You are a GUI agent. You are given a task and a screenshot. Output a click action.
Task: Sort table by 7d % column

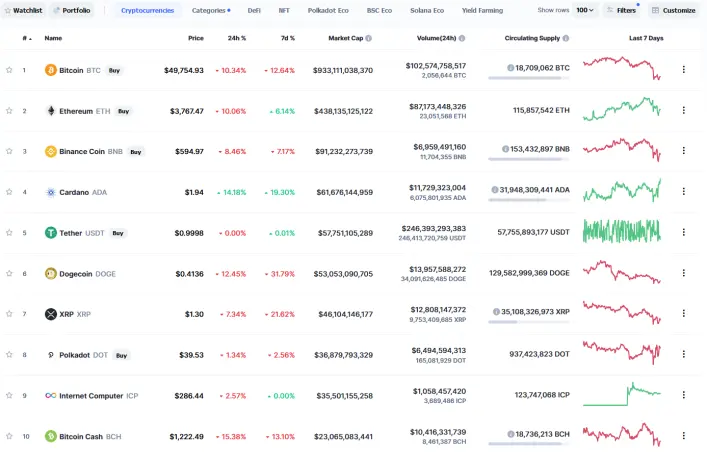288,38
